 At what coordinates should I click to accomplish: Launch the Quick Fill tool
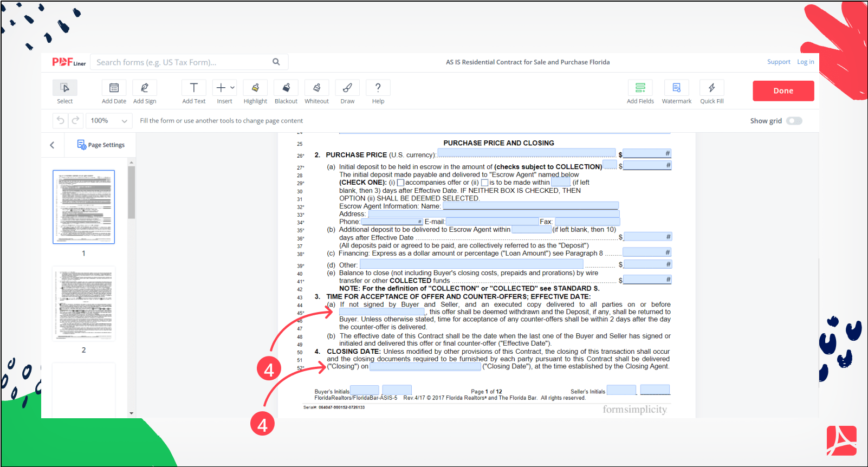[x=712, y=88]
